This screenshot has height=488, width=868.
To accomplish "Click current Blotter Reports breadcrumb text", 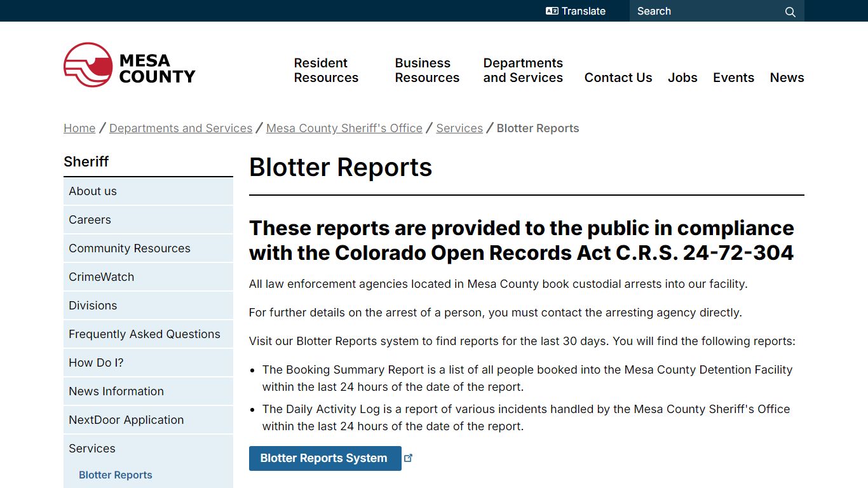I will tap(538, 128).
